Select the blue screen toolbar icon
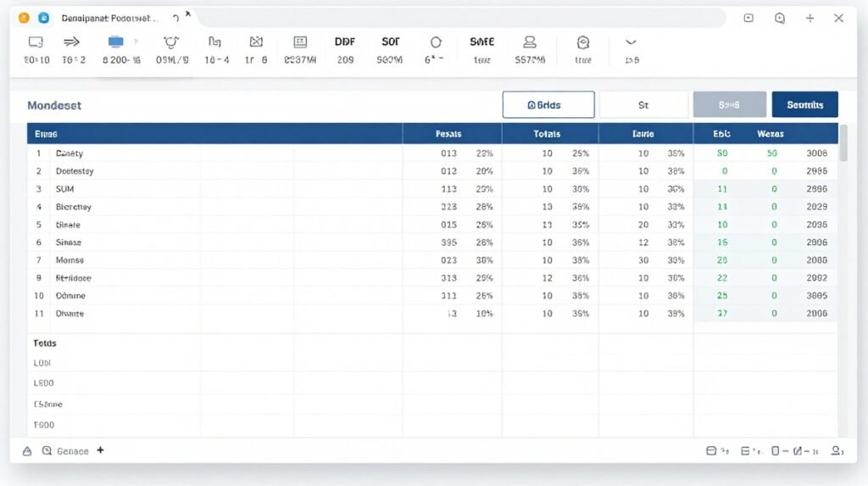868x486 pixels. click(115, 42)
